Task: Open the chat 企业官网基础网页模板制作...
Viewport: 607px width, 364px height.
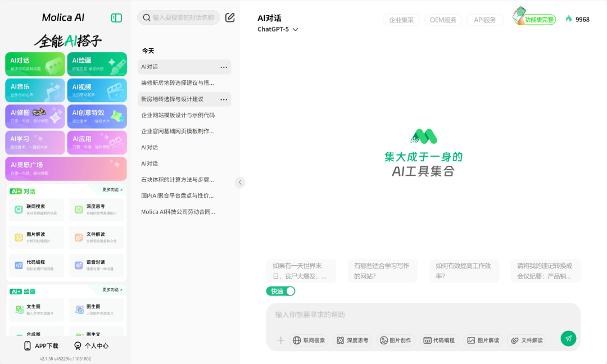Action: click(x=184, y=131)
